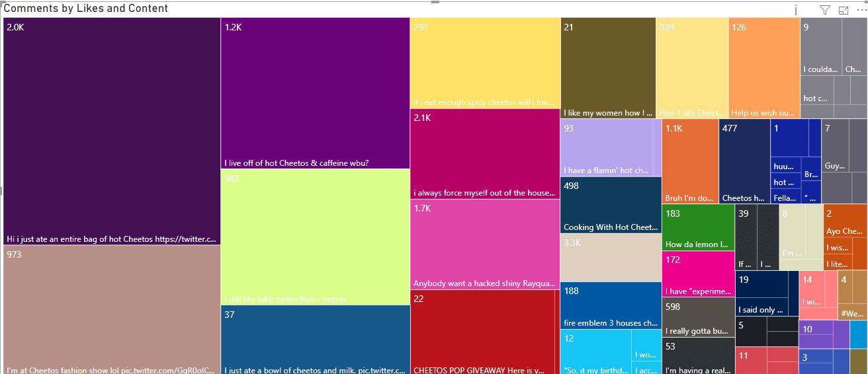868x374 pixels.
Task: Select the 93 'flamin' hot' lavender tile
Action: [x=607, y=148]
